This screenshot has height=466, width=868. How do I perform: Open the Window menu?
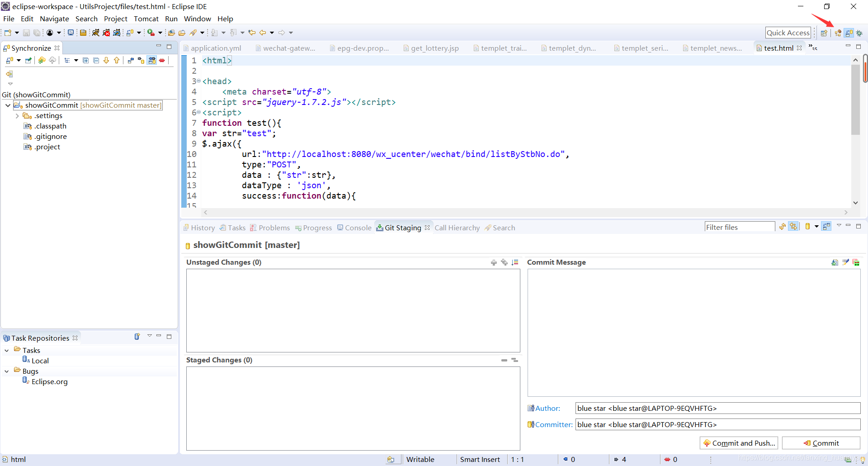pyautogui.click(x=197, y=19)
